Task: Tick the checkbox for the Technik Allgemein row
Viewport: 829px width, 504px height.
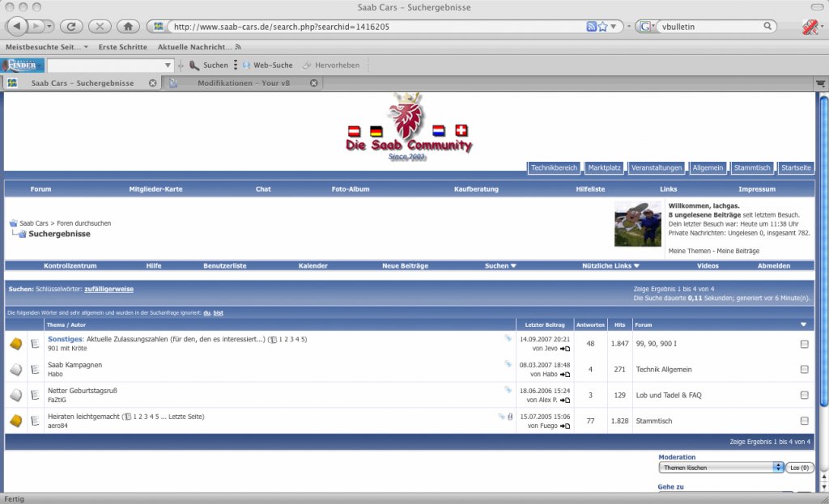Action: click(804, 369)
